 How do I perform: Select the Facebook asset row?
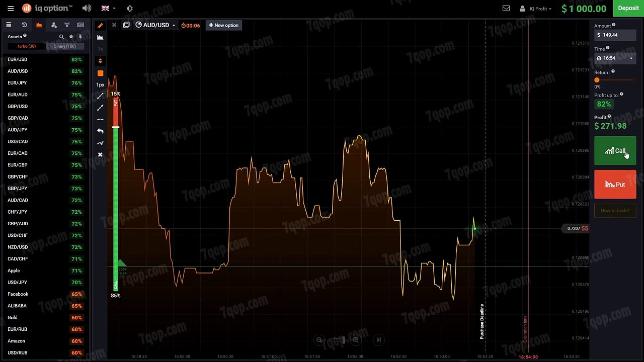click(x=45, y=294)
